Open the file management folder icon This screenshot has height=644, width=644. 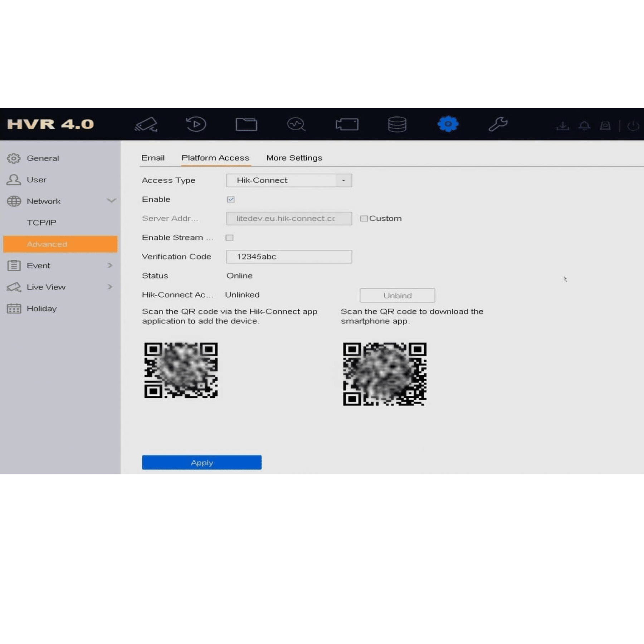(247, 125)
